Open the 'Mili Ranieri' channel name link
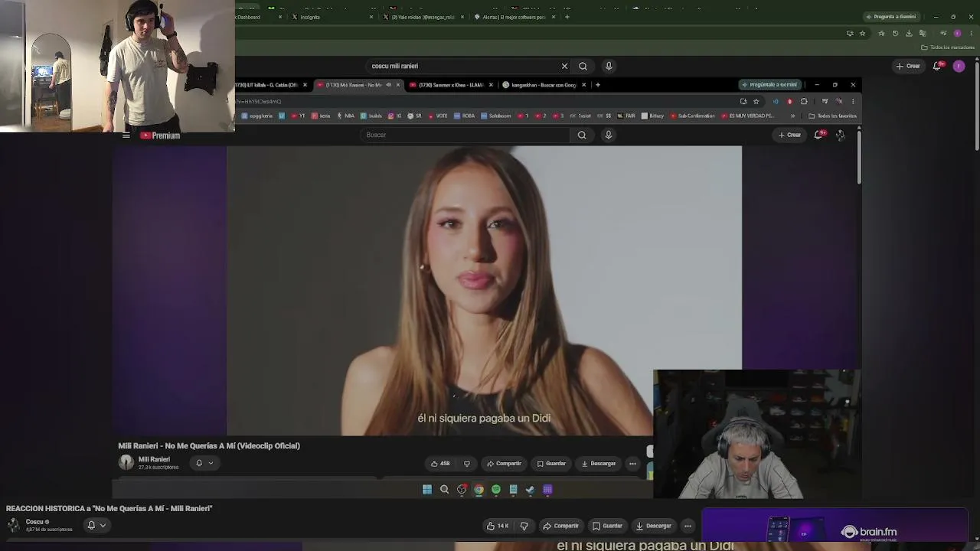Viewport: 980px width, 551px height. (x=154, y=459)
